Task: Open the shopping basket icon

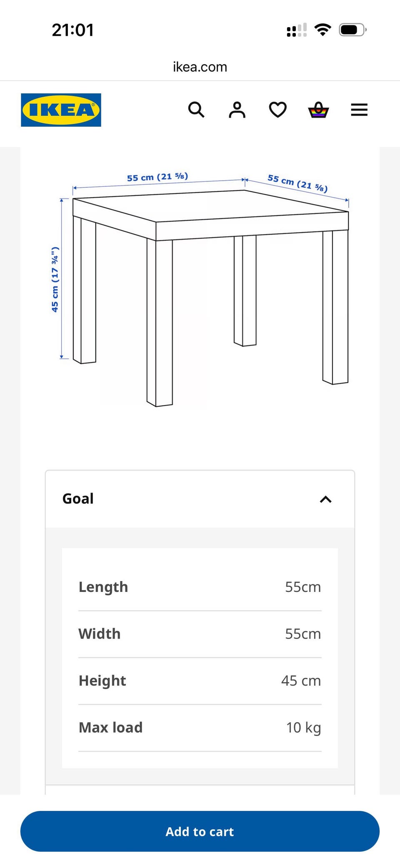Action: (x=318, y=110)
